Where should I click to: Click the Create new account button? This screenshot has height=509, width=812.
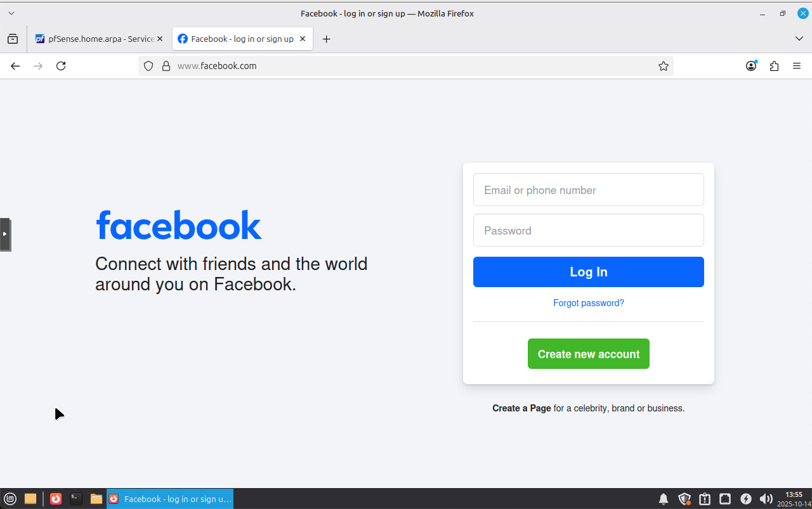tap(588, 354)
